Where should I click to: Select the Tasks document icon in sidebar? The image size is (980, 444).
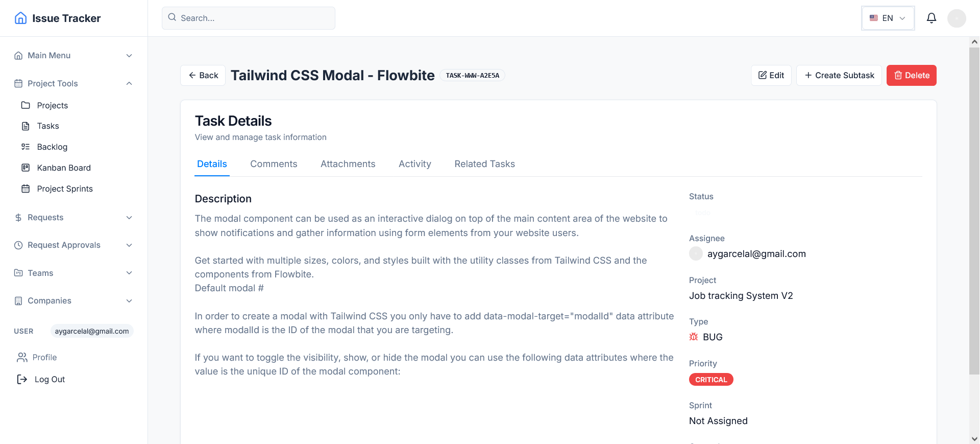click(27, 126)
